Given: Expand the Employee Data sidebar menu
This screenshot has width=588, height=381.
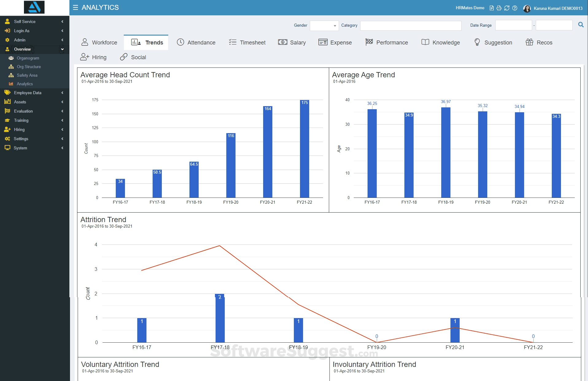Looking at the screenshot, I should [28, 93].
